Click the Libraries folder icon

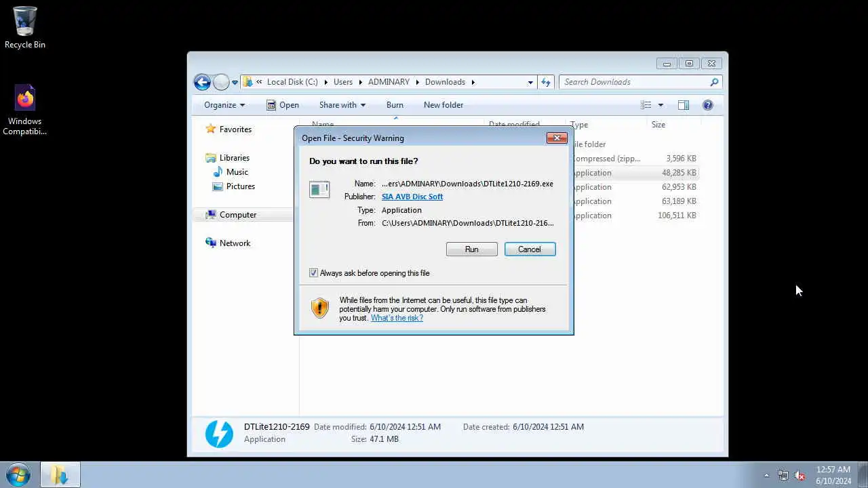[x=211, y=158]
